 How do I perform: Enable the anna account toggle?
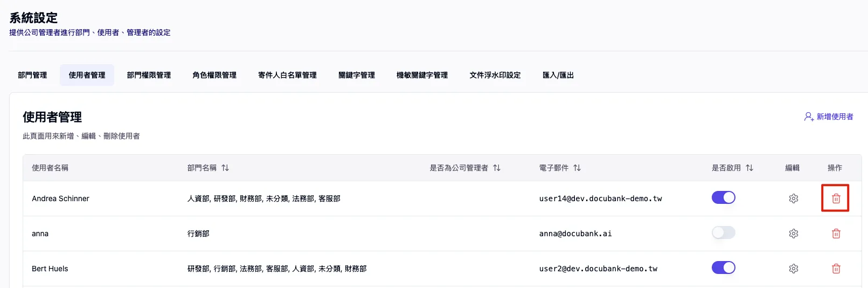(x=723, y=232)
